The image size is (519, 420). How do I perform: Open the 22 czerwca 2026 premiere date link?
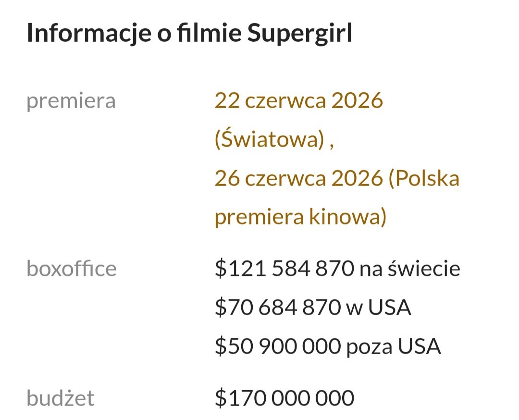[x=298, y=100]
